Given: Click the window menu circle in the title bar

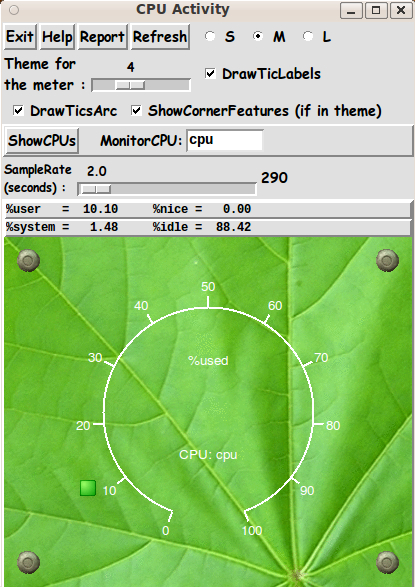Looking at the screenshot, I should (14, 10).
